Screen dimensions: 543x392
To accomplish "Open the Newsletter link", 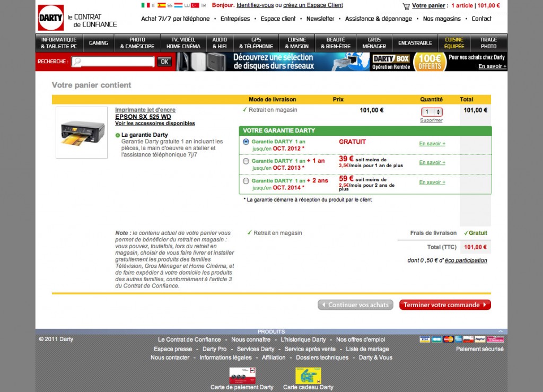I will pyautogui.click(x=320, y=19).
